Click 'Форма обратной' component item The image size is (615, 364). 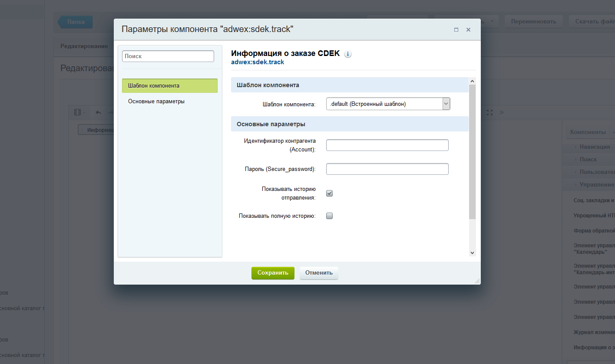594,230
